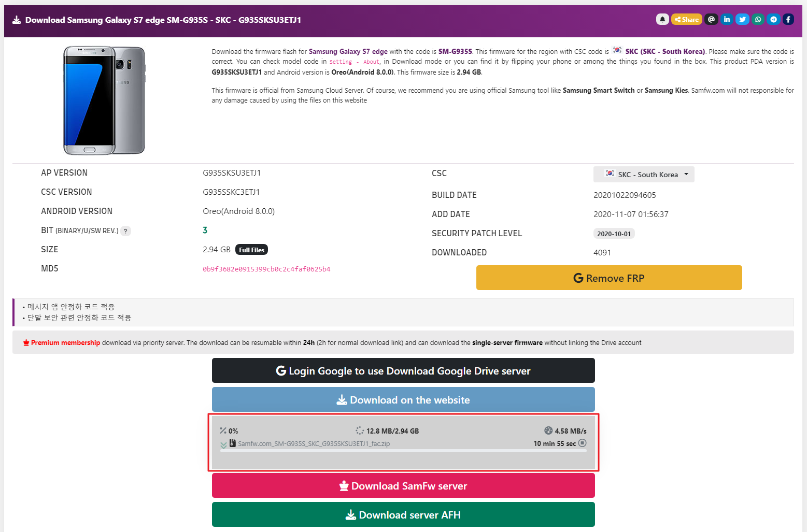This screenshot has height=532, width=807.
Task: Open the CSC SKC - South Korea dropdown
Action: coord(644,175)
